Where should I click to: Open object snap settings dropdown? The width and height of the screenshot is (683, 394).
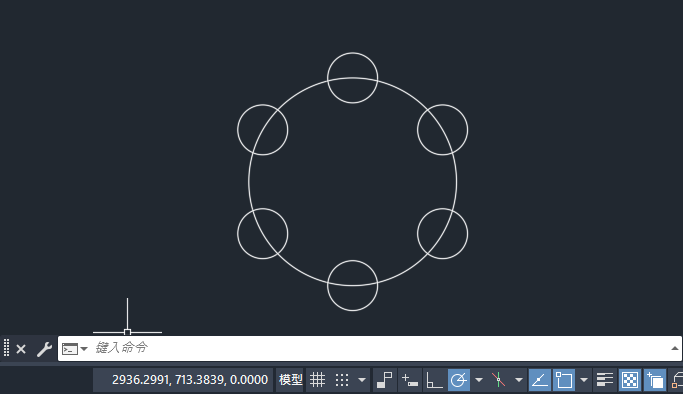(x=584, y=380)
